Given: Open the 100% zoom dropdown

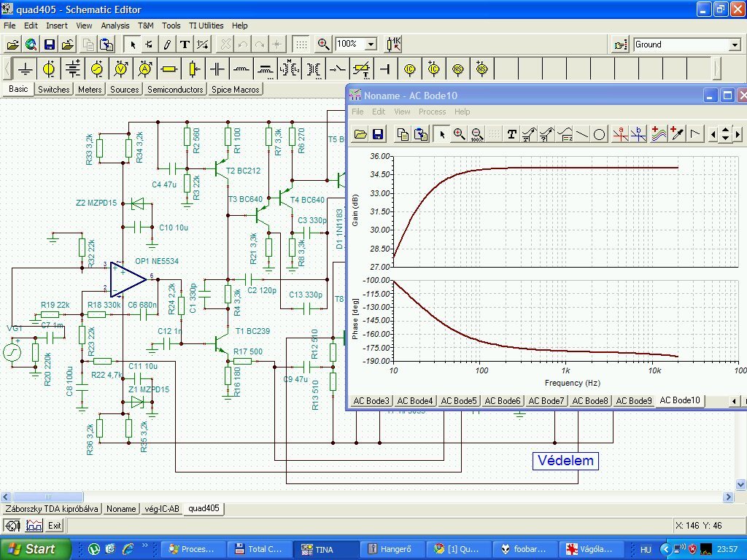Looking at the screenshot, I should tap(371, 44).
